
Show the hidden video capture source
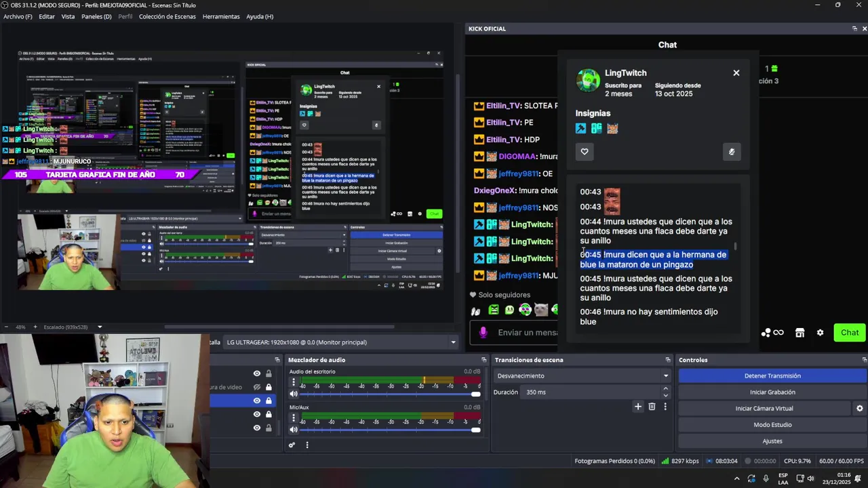[x=257, y=387]
